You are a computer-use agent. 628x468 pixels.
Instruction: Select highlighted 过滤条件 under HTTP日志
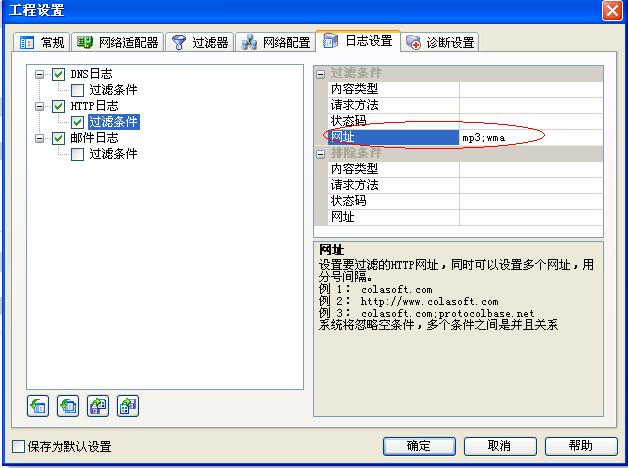pos(114,122)
